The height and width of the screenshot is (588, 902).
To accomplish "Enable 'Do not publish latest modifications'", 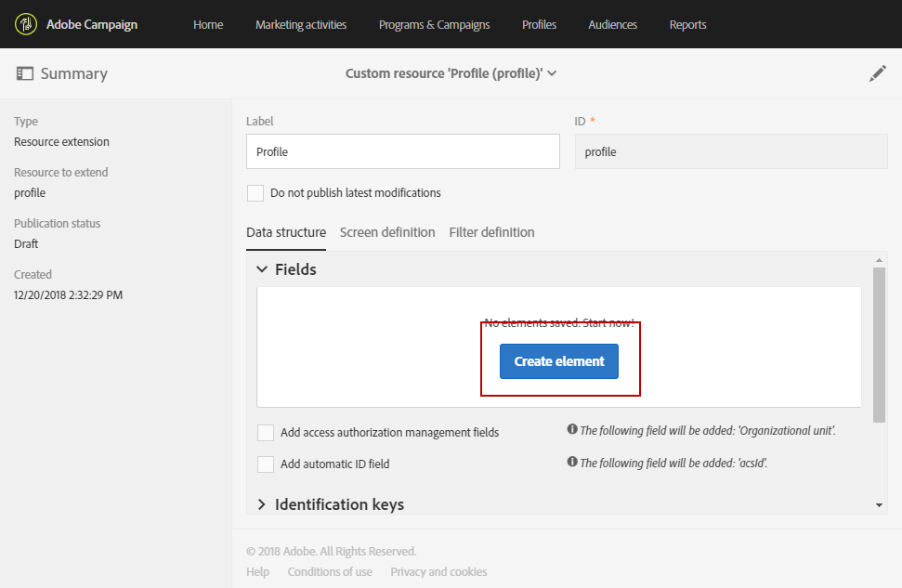I will 255,193.
